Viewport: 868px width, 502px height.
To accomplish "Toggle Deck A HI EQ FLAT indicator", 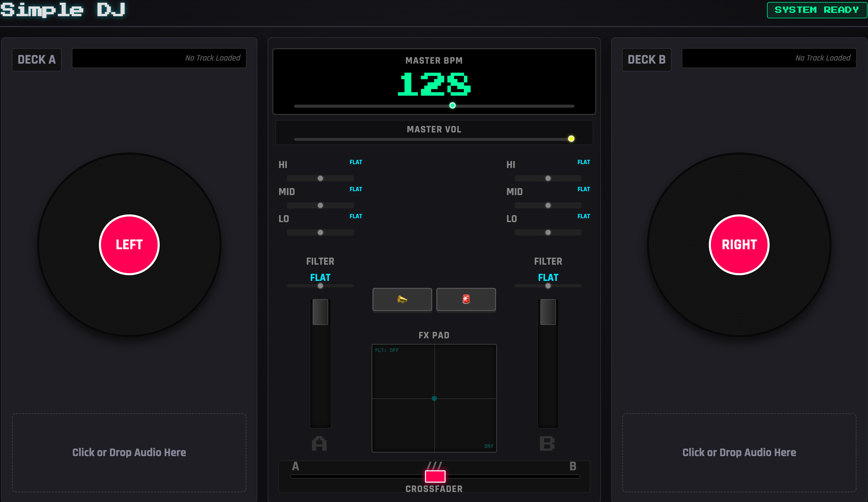I will tap(355, 162).
